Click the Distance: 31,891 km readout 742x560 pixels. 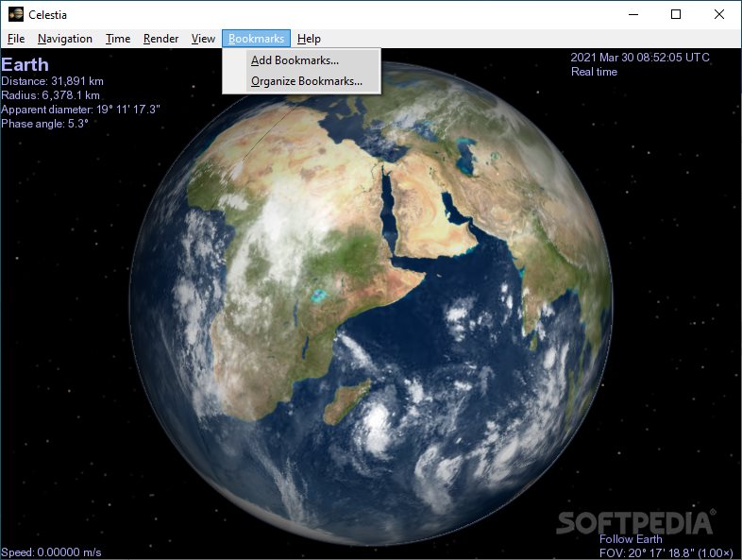pos(53,81)
